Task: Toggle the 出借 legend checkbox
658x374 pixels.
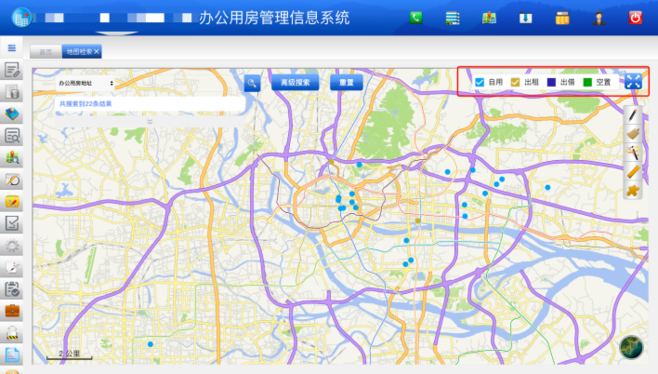Action: (551, 82)
